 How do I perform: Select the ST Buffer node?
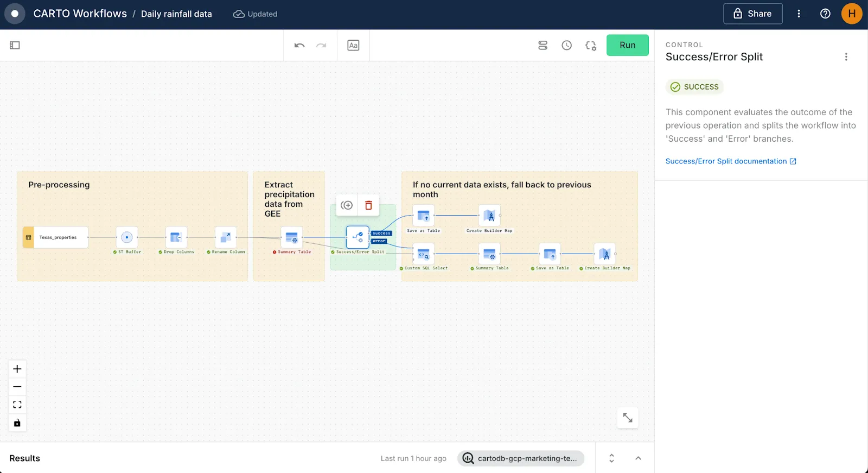coord(127,237)
